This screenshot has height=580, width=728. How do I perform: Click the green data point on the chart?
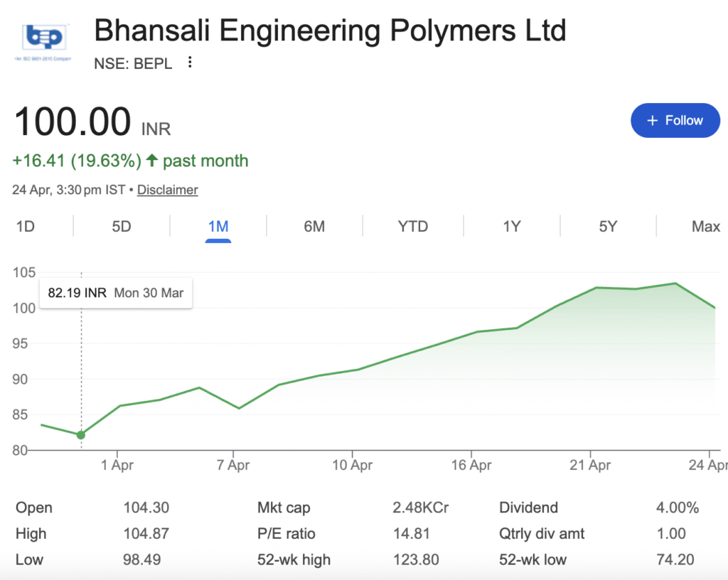(81, 435)
